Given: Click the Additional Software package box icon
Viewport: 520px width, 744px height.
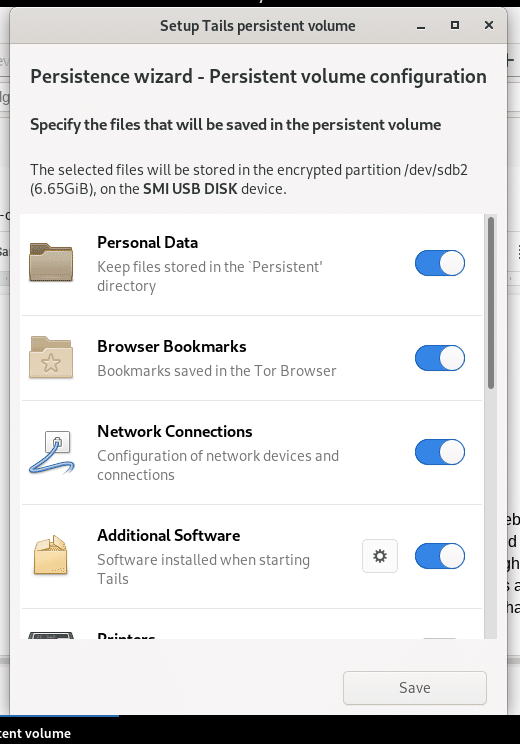Looking at the screenshot, I should [x=51, y=556].
